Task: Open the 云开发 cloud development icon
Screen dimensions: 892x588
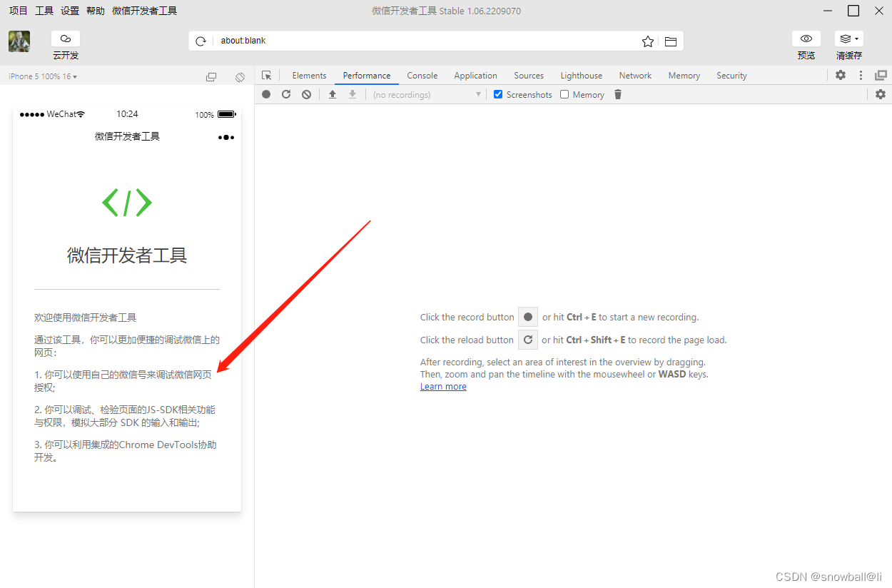Action: pos(66,39)
